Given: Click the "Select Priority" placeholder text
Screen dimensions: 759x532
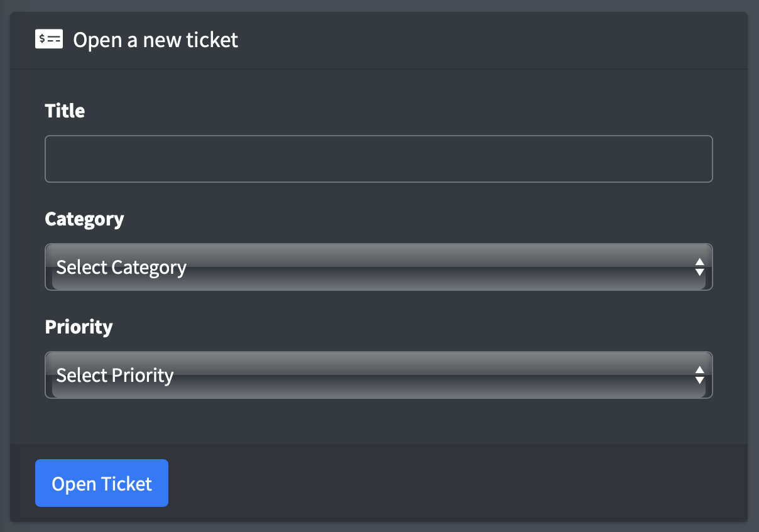Looking at the screenshot, I should tap(115, 376).
